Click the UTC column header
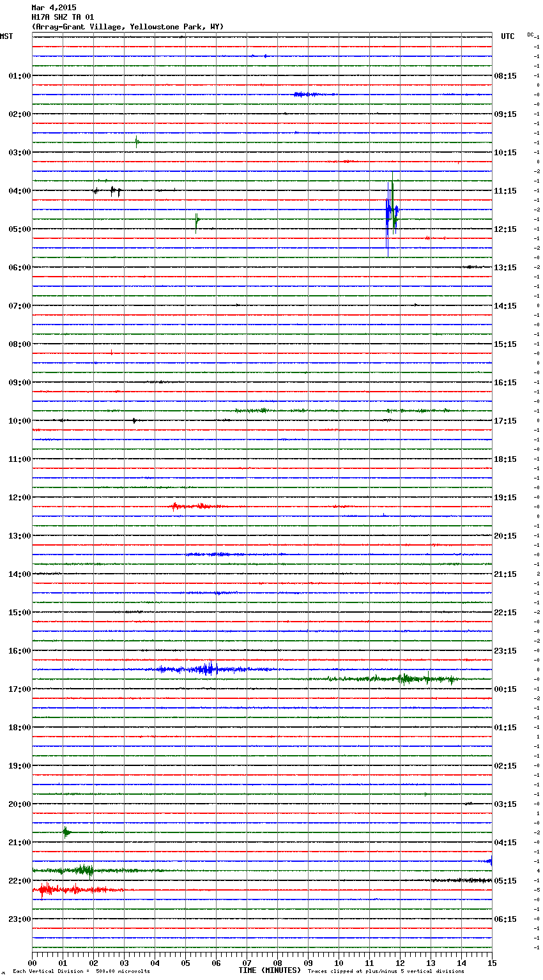The image size is (543, 980). [507, 36]
